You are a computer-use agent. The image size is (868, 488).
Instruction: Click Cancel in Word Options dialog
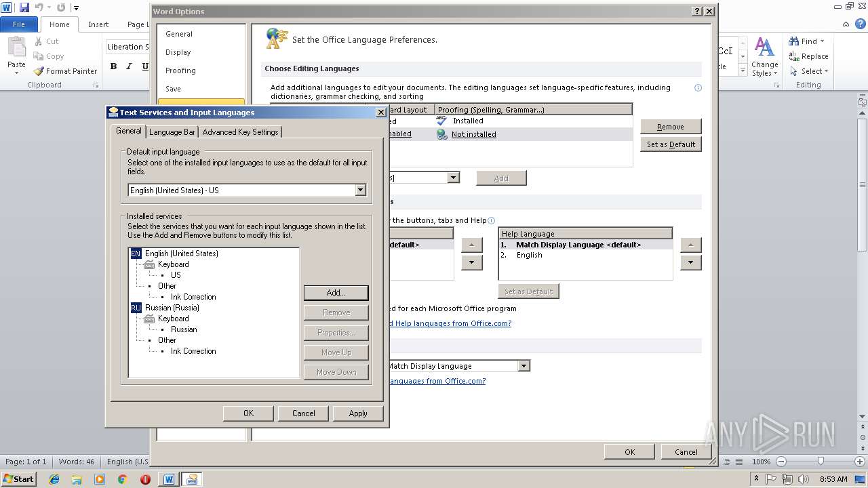coord(686,452)
